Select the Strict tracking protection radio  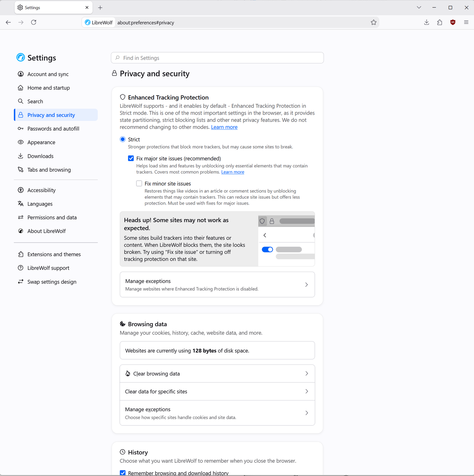(123, 139)
